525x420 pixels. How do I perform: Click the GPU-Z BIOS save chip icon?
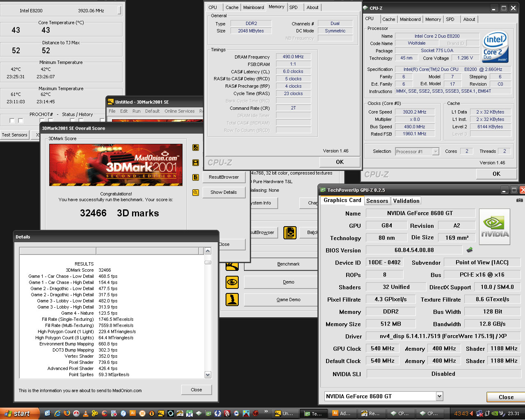470,250
